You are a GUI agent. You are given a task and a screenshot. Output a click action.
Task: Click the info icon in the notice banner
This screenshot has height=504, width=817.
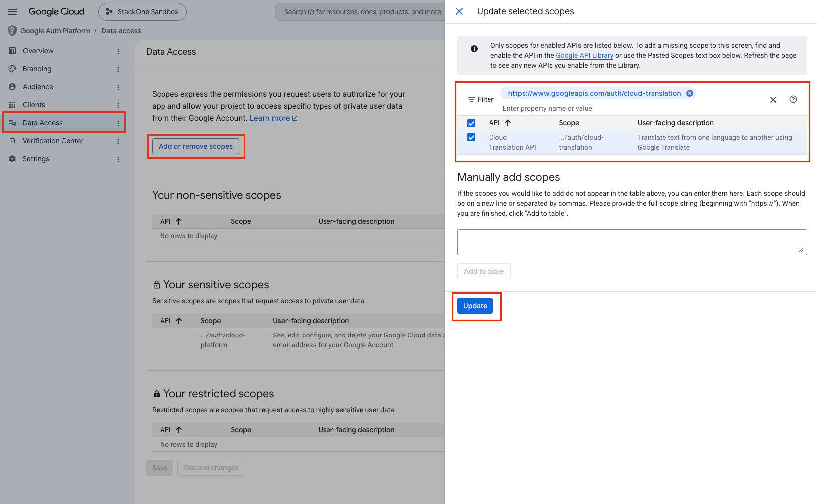pyautogui.click(x=474, y=49)
